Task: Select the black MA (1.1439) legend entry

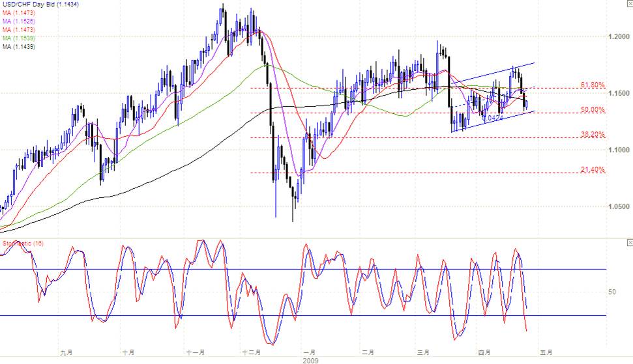Action: 19,47
